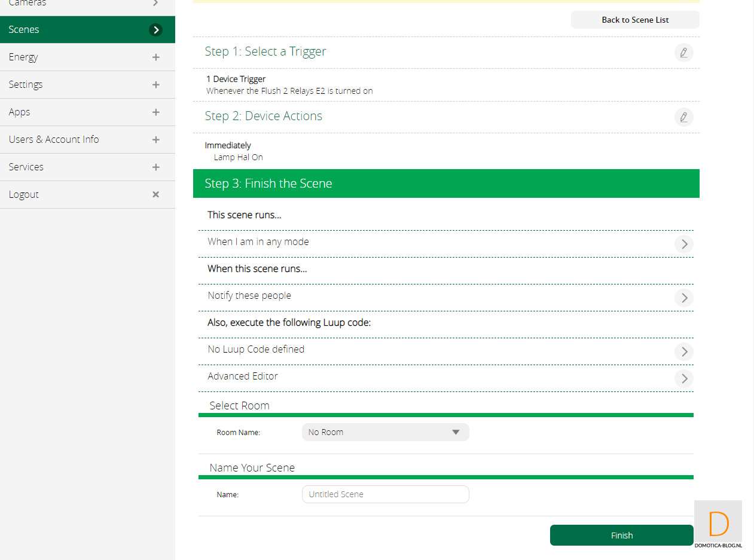This screenshot has width=754, height=560.
Task: Open the Room Name dropdown
Action: tap(385, 432)
